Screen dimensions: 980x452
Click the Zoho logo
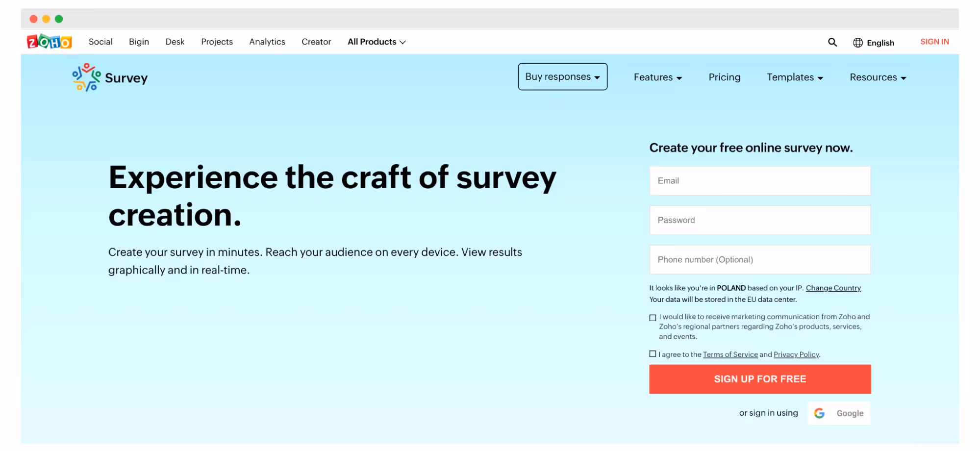pos(49,42)
